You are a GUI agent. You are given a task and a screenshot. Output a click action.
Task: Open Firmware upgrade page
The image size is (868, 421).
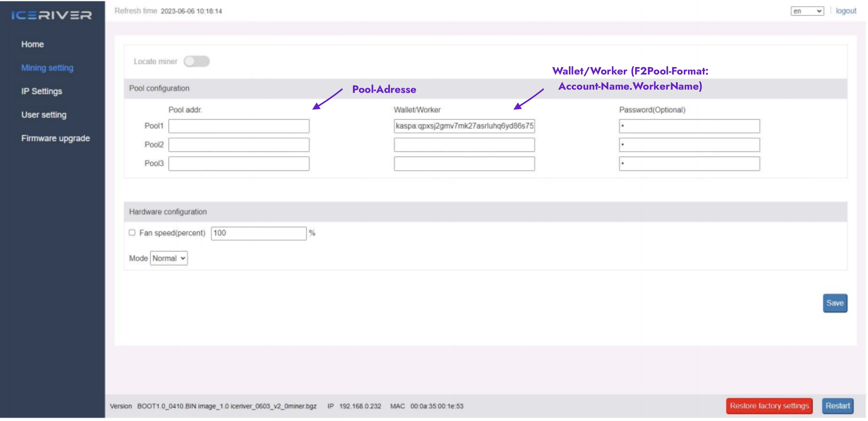click(x=55, y=138)
